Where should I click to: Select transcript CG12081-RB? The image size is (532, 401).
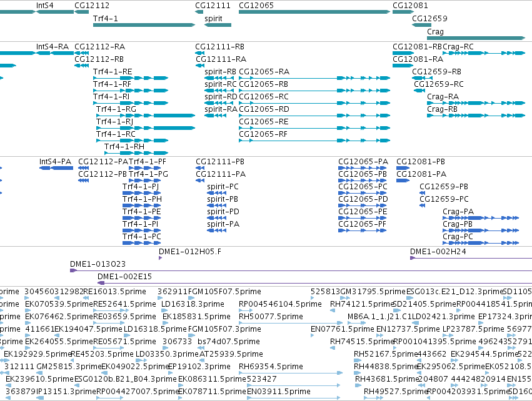pyautogui.click(x=418, y=47)
